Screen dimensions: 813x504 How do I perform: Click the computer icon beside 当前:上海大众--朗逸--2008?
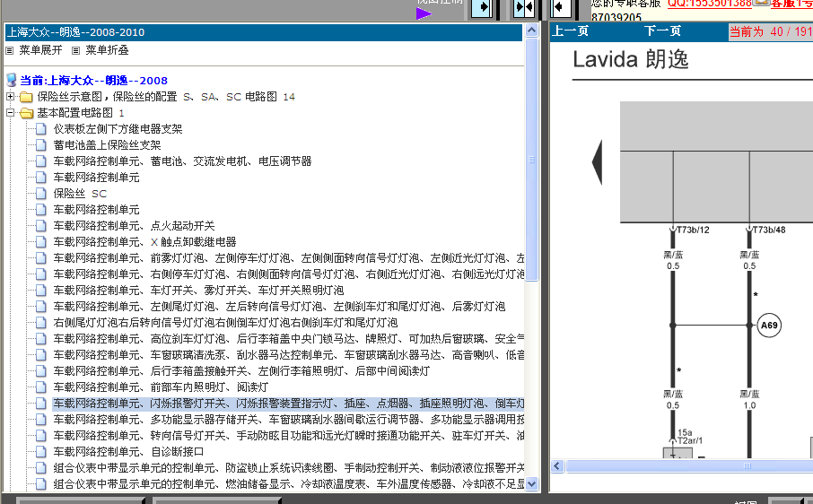[x=12, y=81]
